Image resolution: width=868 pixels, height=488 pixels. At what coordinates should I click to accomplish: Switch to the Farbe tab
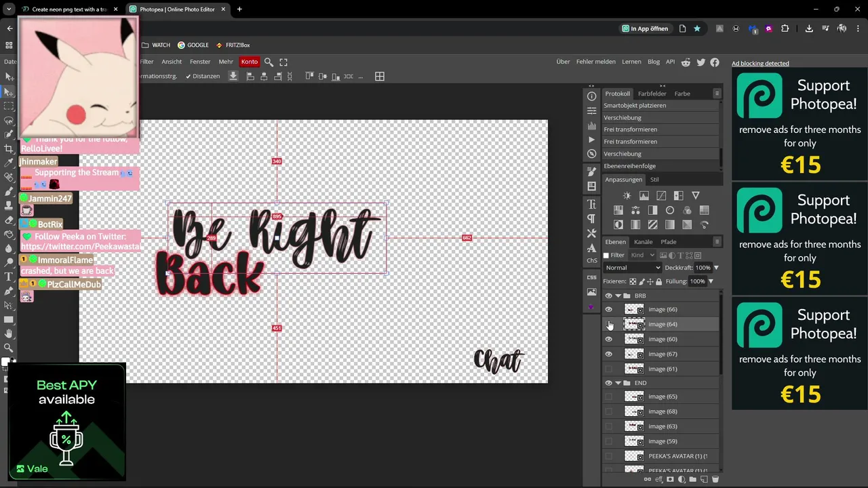682,94
